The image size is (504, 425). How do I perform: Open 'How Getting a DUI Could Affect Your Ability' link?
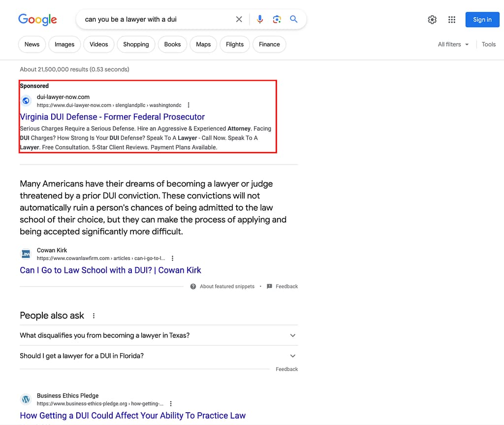tap(132, 416)
